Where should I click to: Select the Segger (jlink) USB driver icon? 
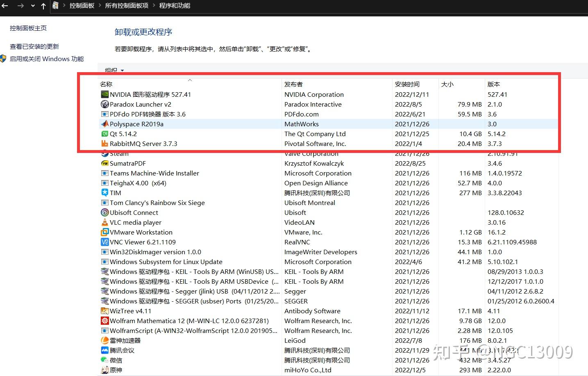104,291
